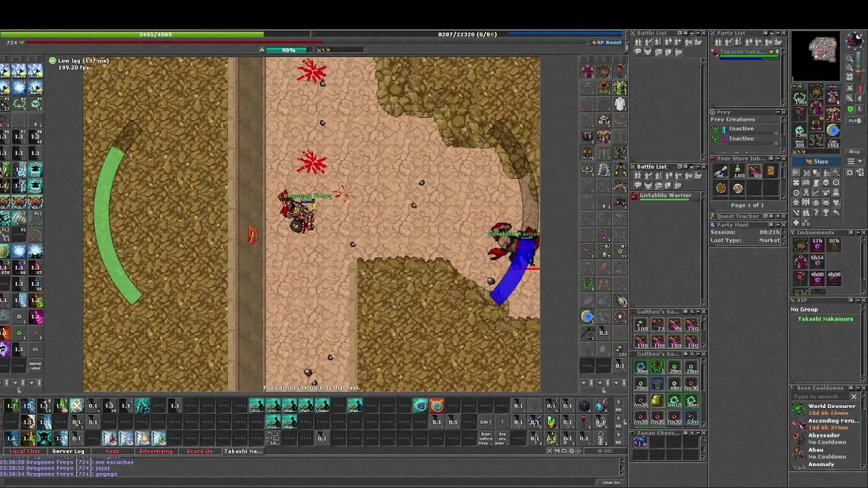Click the Loot Type Market value
This screenshot has width=868, height=488.
pos(769,241)
